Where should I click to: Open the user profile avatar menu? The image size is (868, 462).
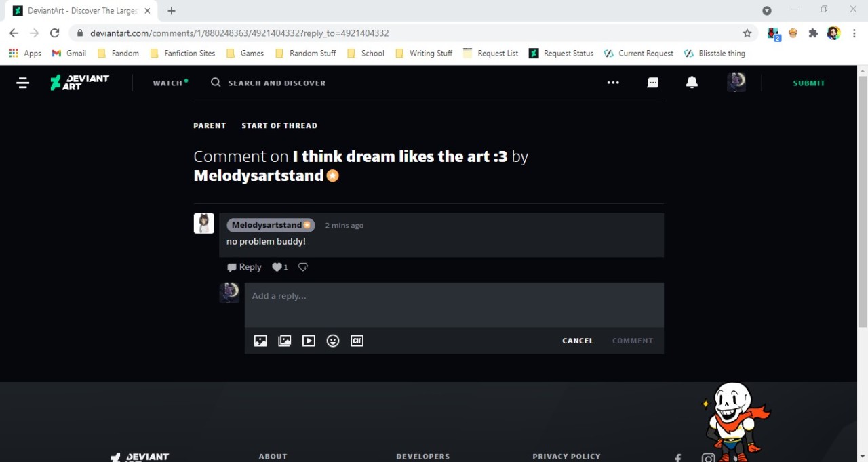(x=736, y=83)
